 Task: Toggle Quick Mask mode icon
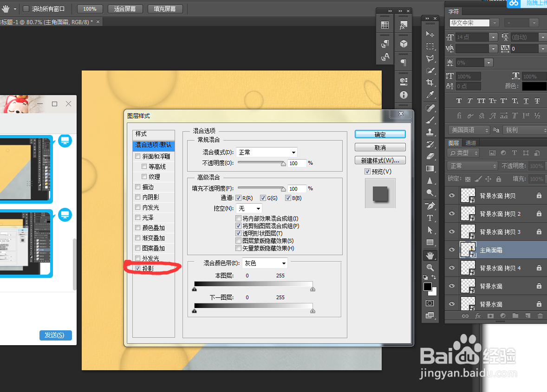click(x=430, y=303)
